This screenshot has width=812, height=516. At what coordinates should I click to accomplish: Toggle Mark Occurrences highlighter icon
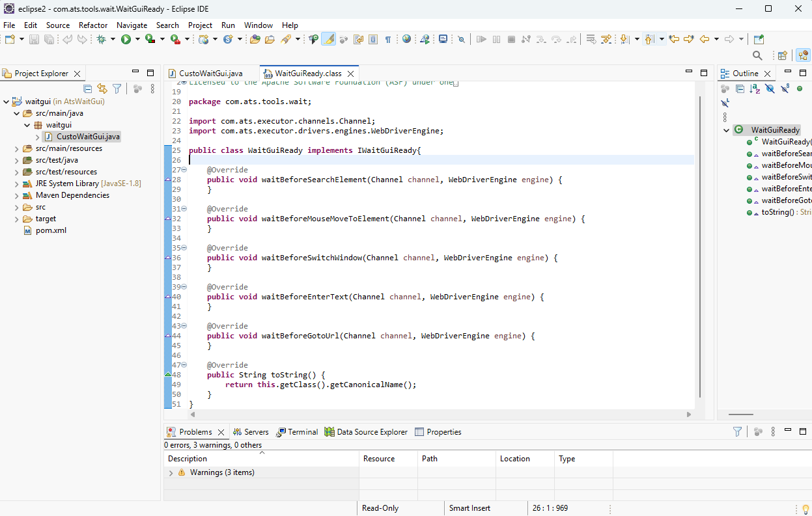click(328, 40)
